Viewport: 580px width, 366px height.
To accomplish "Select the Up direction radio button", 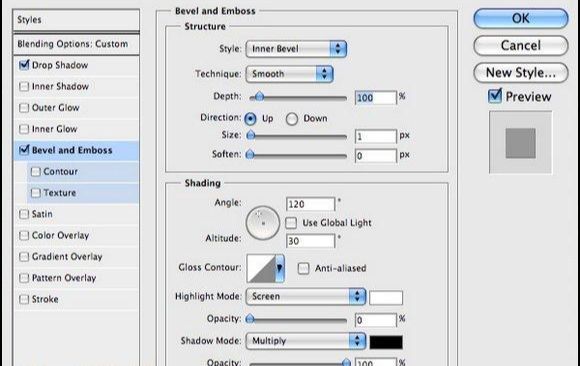I will coord(250,119).
